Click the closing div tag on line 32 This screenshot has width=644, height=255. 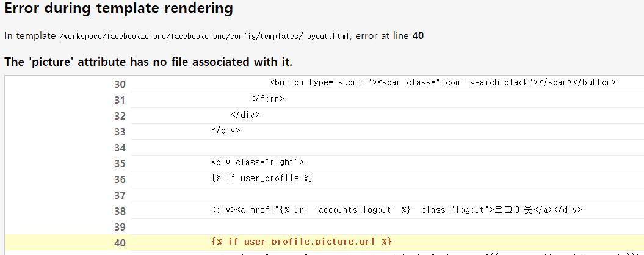[245, 114]
